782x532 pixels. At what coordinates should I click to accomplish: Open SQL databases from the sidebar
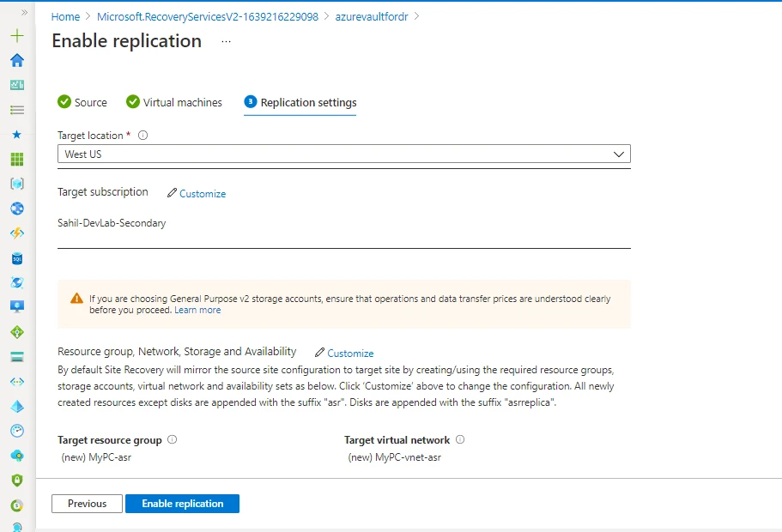tap(16, 257)
